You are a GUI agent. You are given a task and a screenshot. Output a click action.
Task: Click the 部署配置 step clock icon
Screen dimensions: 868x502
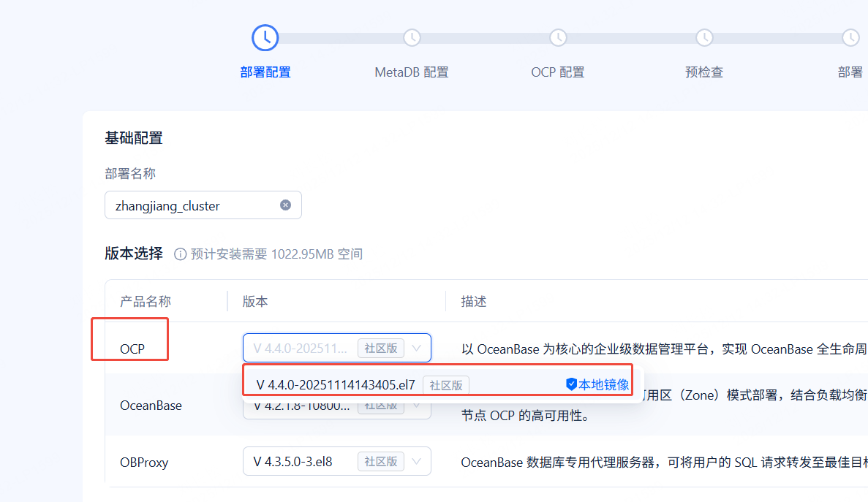(x=265, y=37)
